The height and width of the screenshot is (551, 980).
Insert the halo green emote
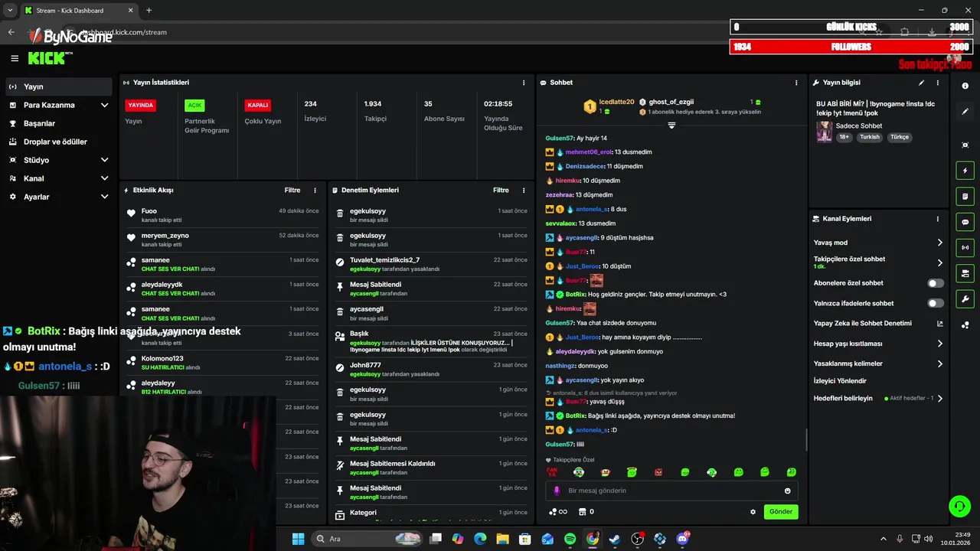point(632,472)
